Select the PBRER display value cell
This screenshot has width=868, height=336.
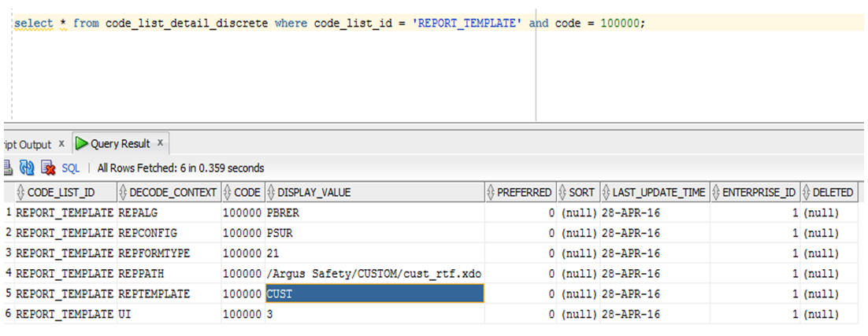(375, 212)
